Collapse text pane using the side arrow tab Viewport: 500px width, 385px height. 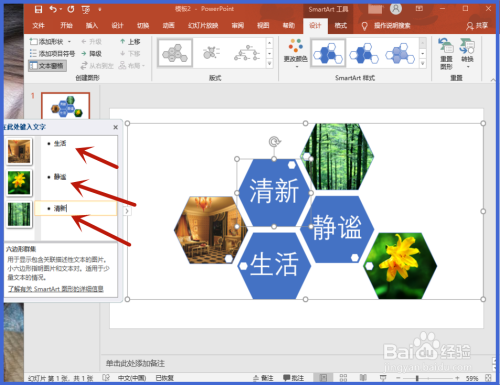click(x=127, y=211)
